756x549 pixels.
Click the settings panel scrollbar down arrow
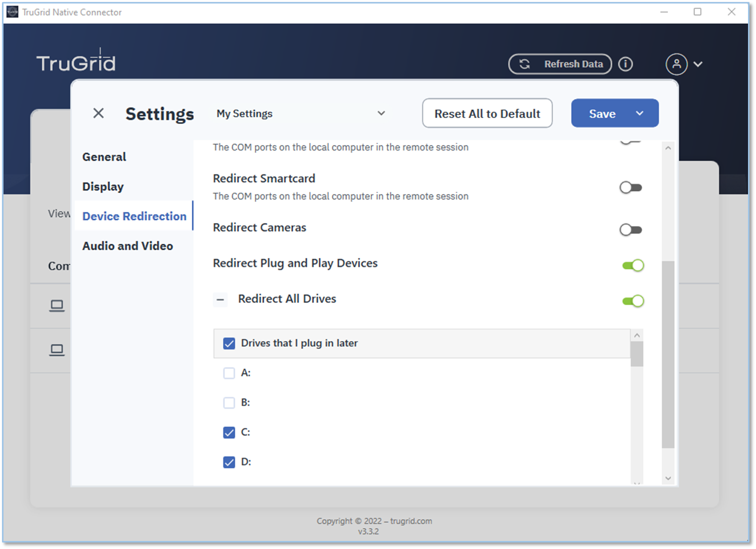[x=668, y=478]
